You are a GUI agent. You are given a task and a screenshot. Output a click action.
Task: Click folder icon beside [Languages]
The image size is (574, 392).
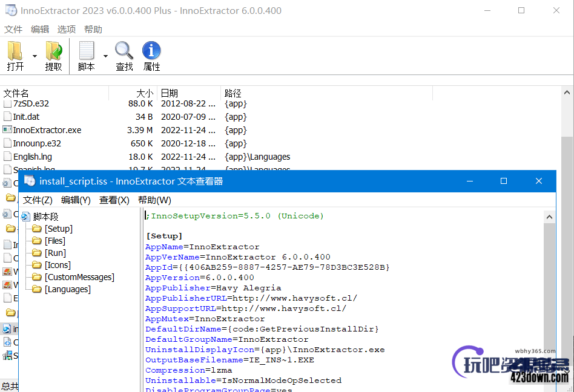(36, 289)
